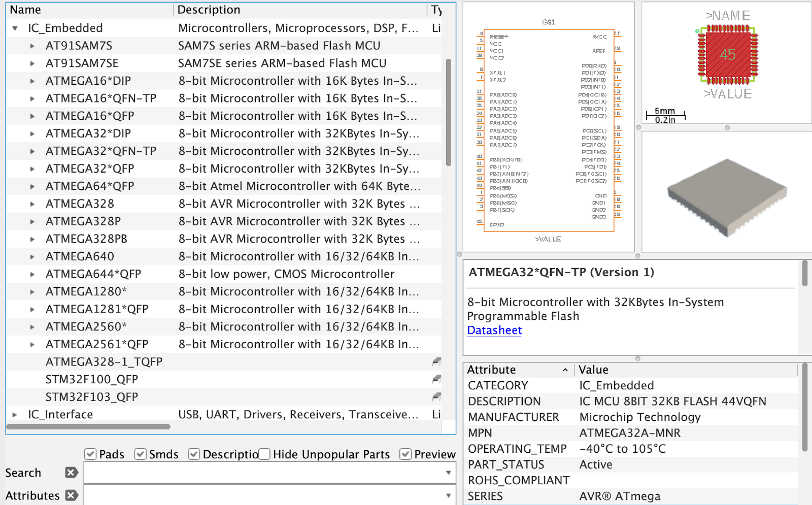Open the Datasheet link
Image resolution: width=812 pixels, height=505 pixels.
coord(494,330)
